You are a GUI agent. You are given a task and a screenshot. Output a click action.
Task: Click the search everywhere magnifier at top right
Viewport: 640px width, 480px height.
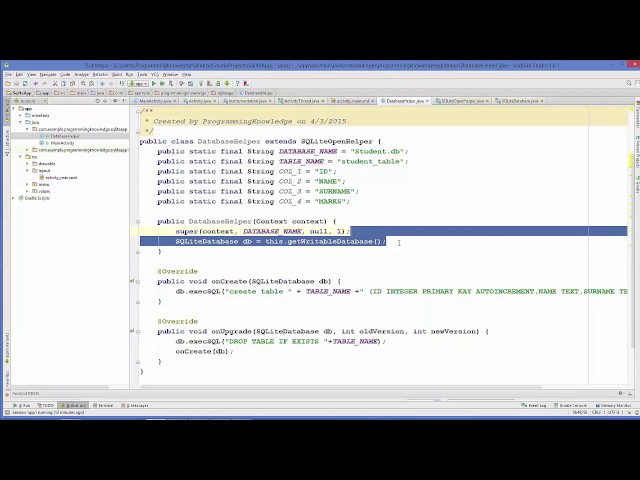coord(629,83)
